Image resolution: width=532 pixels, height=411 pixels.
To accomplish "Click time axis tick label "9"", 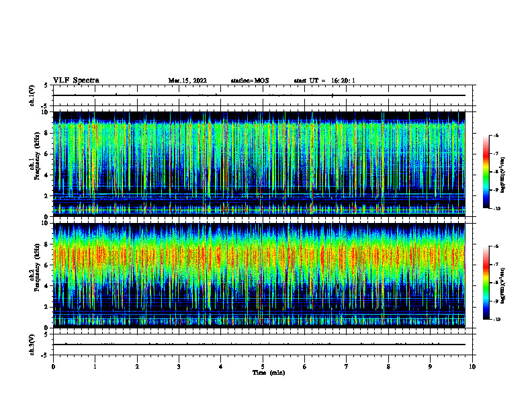I will coord(430,367).
